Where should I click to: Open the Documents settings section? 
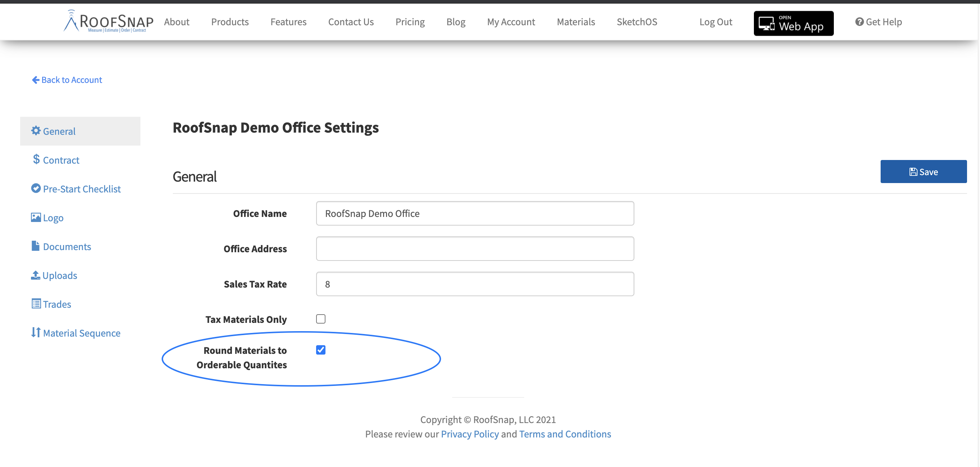pyautogui.click(x=80, y=246)
